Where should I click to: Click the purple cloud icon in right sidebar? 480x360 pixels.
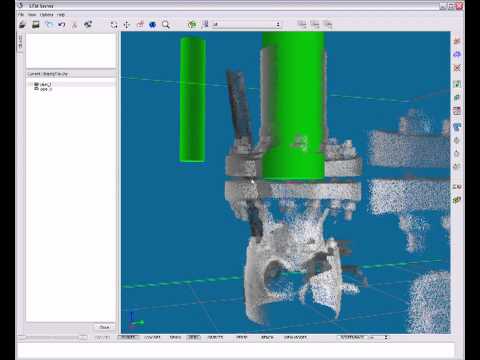(457, 54)
